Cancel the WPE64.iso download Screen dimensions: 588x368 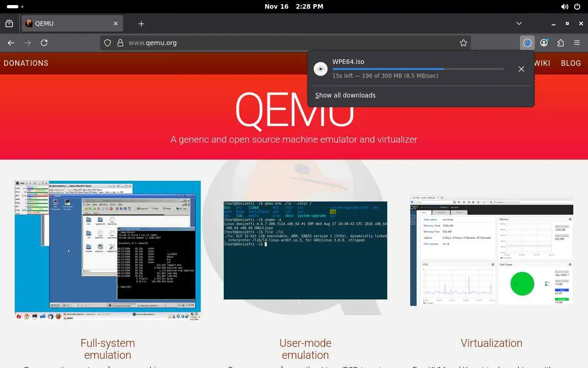(x=521, y=69)
